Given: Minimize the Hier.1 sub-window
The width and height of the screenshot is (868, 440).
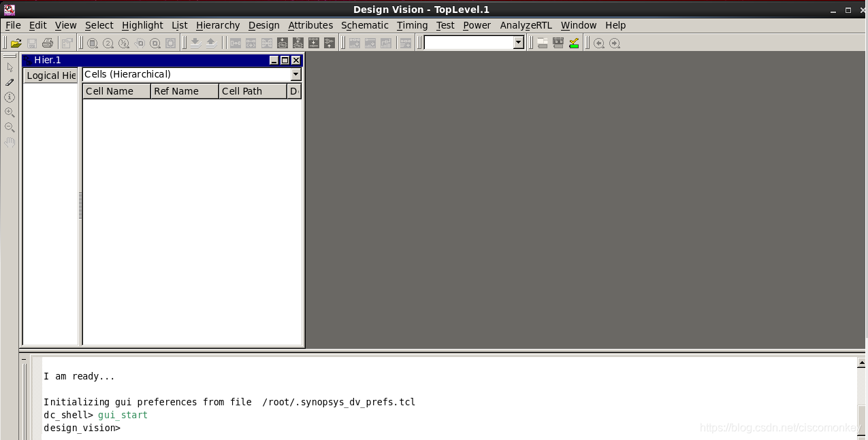Looking at the screenshot, I should (274, 60).
